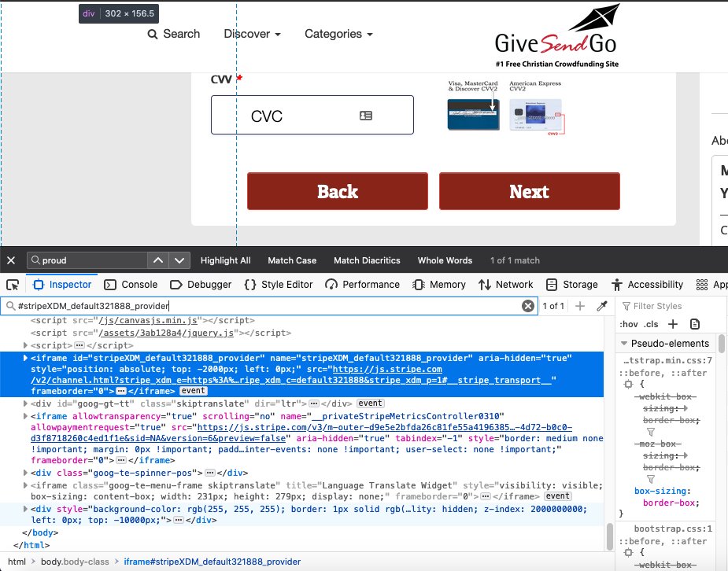Screen dimensions: 728x571
Task: Toggle Match Diacritics in the find bar
Action: click(367, 260)
